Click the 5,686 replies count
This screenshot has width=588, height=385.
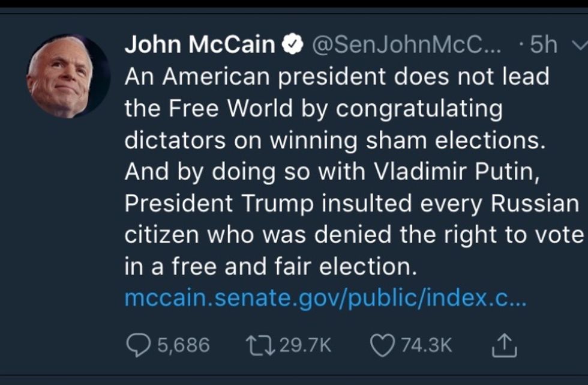click(x=184, y=345)
